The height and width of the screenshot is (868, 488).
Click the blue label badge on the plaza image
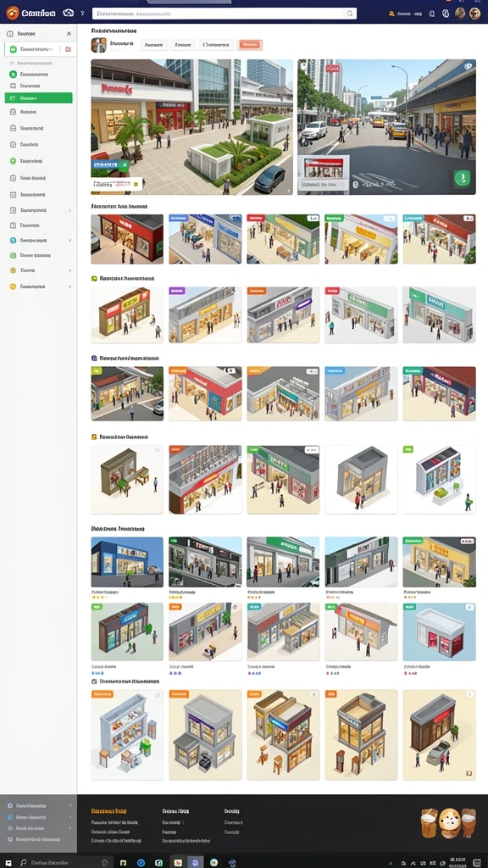[x=109, y=164]
